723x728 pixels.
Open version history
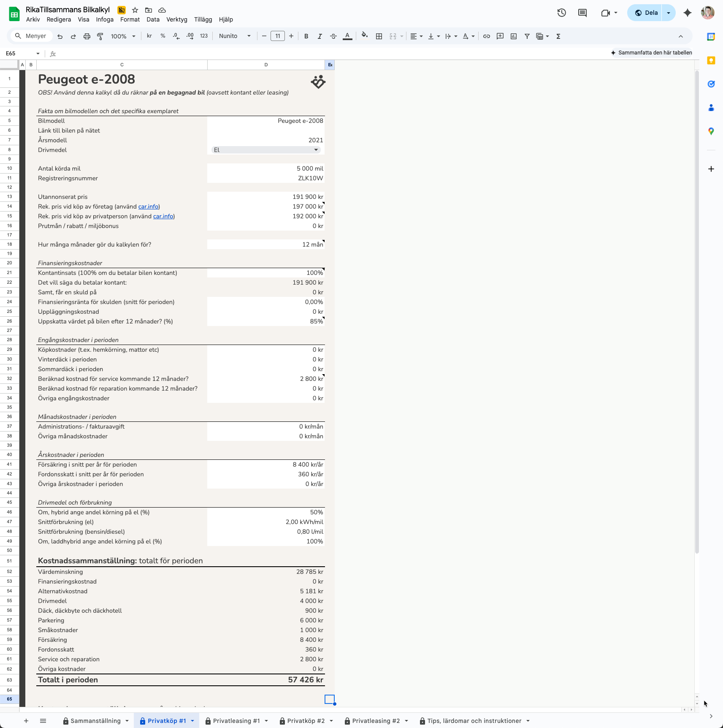(561, 13)
